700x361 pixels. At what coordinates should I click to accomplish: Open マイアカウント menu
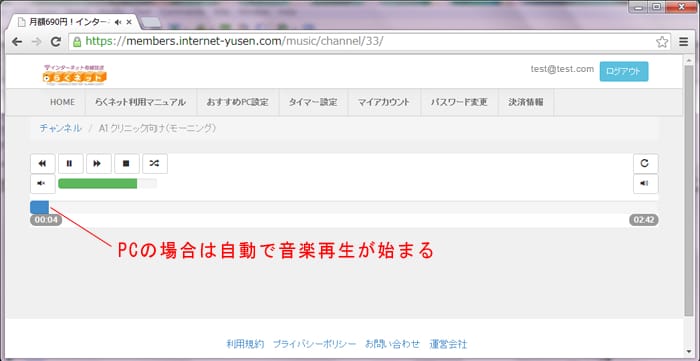pos(384,102)
